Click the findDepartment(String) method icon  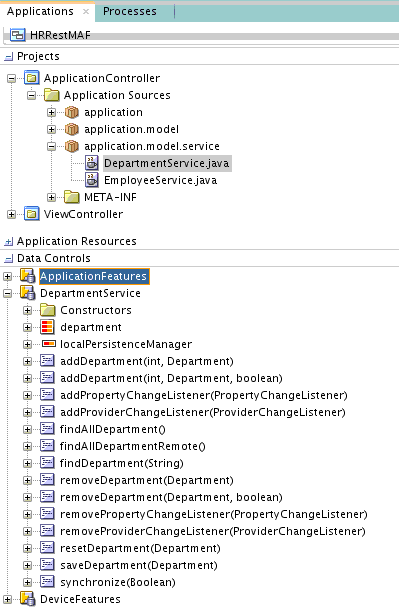pyautogui.click(x=47, y=463)
